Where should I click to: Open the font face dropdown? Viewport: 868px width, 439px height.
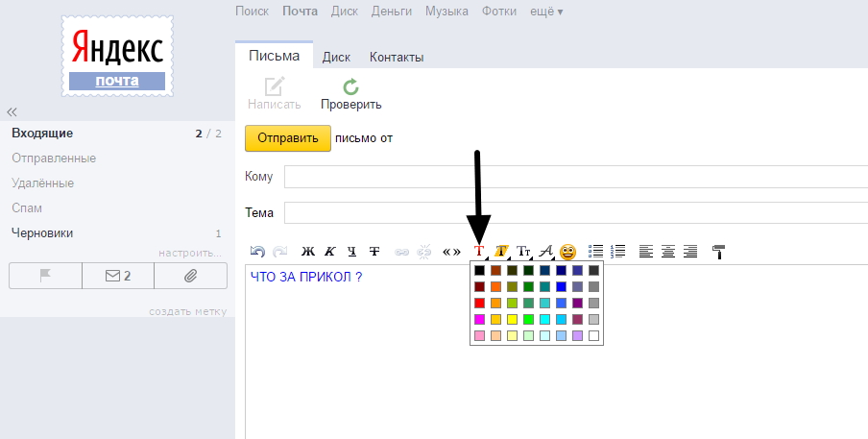click(546, 252)
